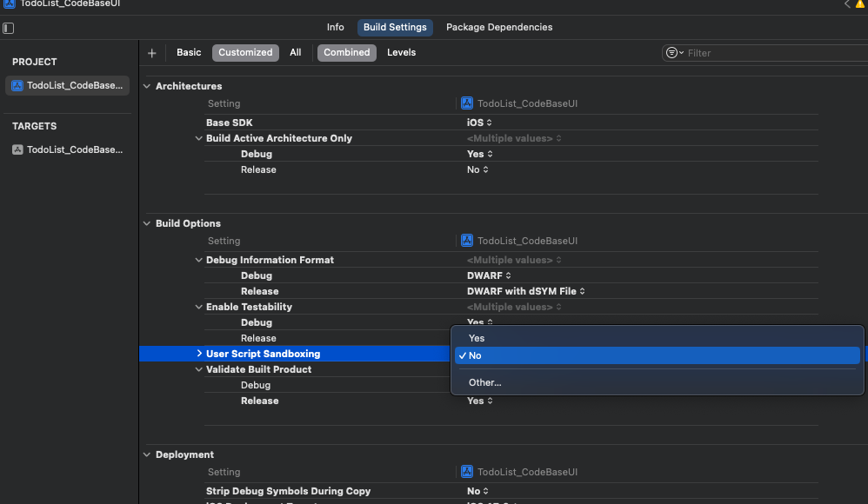The height and width of the screenshot is (504, 868).
Task: Show Customized build settings
Action: 245,52
